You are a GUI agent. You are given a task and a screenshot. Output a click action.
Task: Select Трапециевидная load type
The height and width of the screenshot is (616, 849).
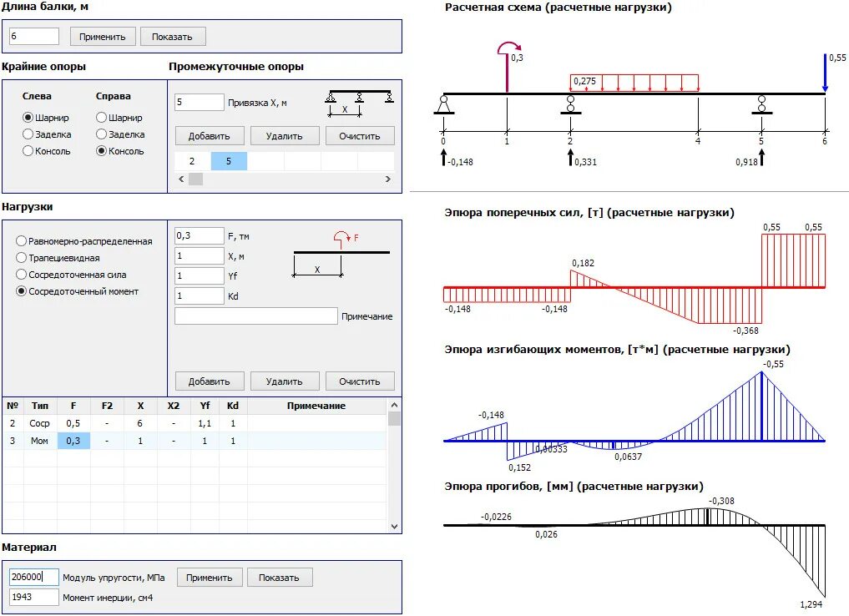pyautogui.click(x=21, y=258)
